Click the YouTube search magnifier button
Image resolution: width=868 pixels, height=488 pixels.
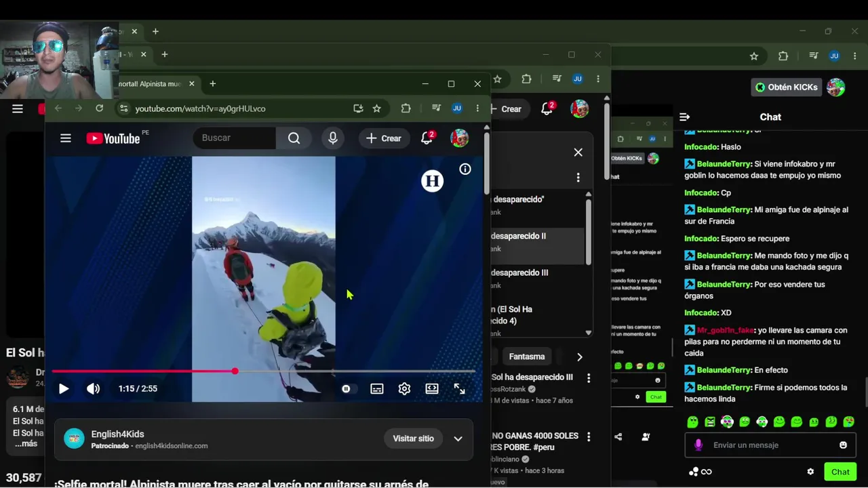coord(294,138)
